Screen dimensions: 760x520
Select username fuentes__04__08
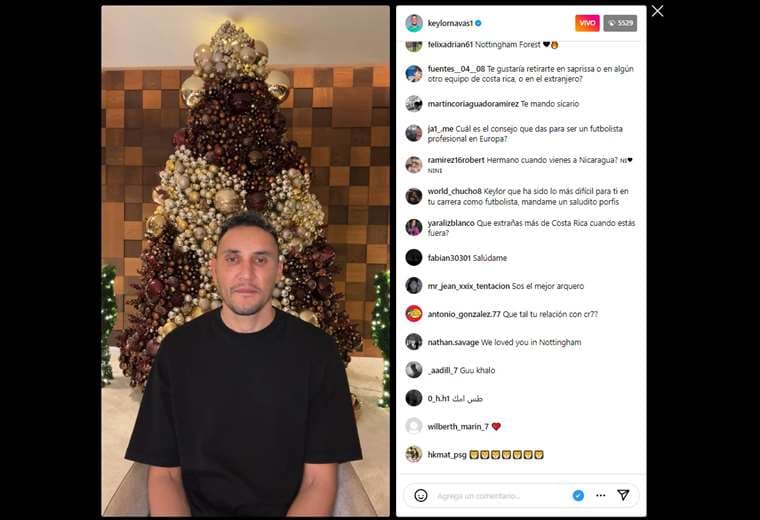coord(456,69)
